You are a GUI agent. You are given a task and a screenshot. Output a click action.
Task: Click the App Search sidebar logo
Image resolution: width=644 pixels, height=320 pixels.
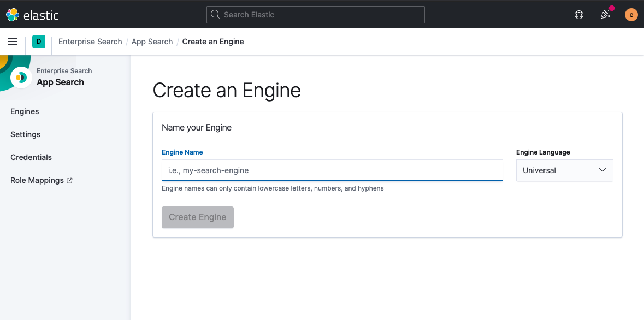click(21, 77)
